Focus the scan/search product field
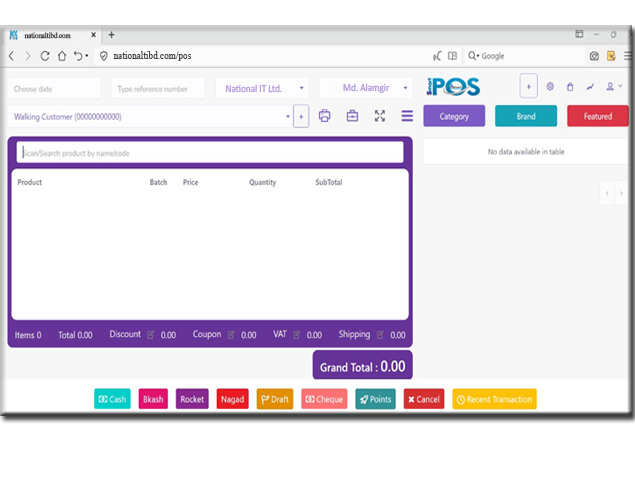The height and width of the screenshot is (486, 635). (210, 153)
